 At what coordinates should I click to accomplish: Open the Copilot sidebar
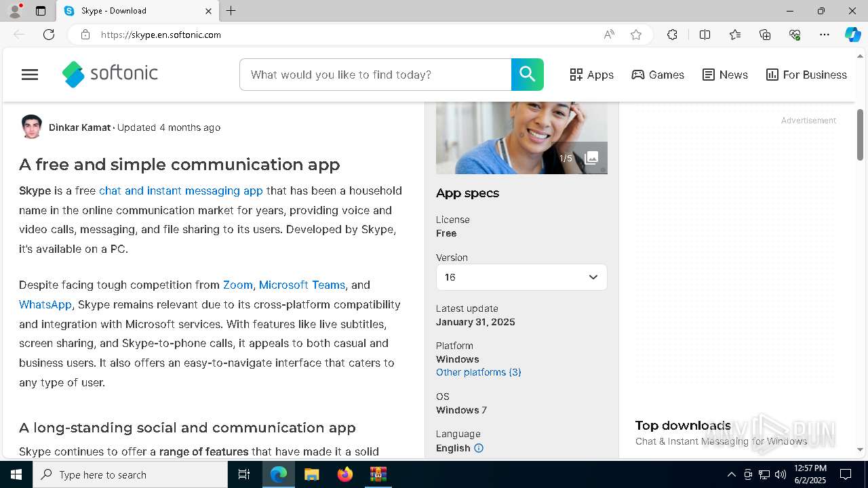852,35
